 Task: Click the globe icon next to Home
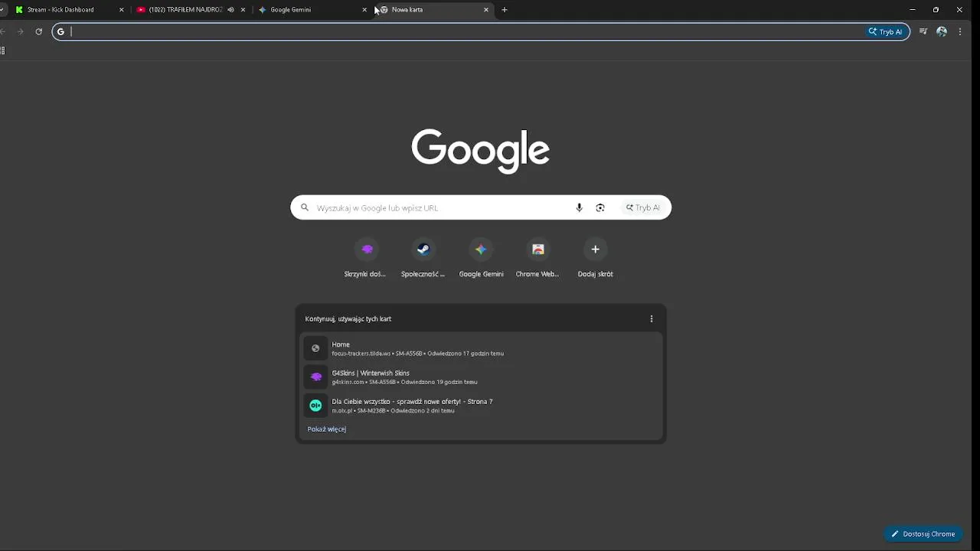point(315,348)
